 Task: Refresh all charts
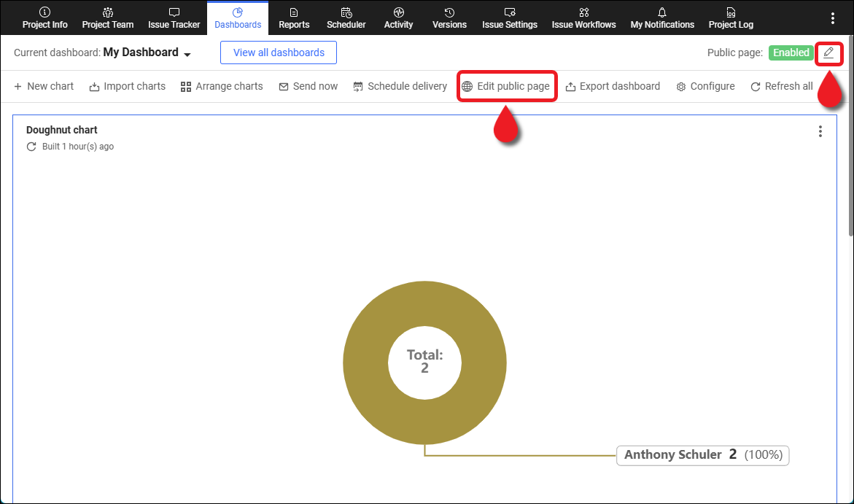tap(781, 86)
